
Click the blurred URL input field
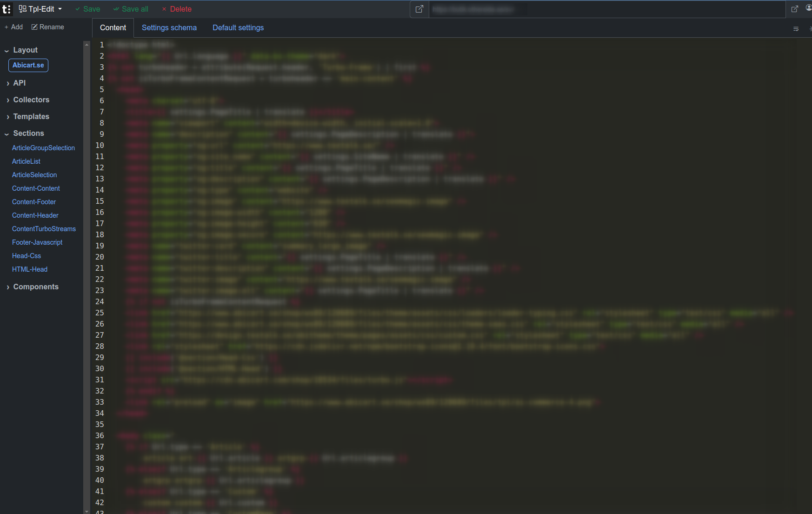605,9
